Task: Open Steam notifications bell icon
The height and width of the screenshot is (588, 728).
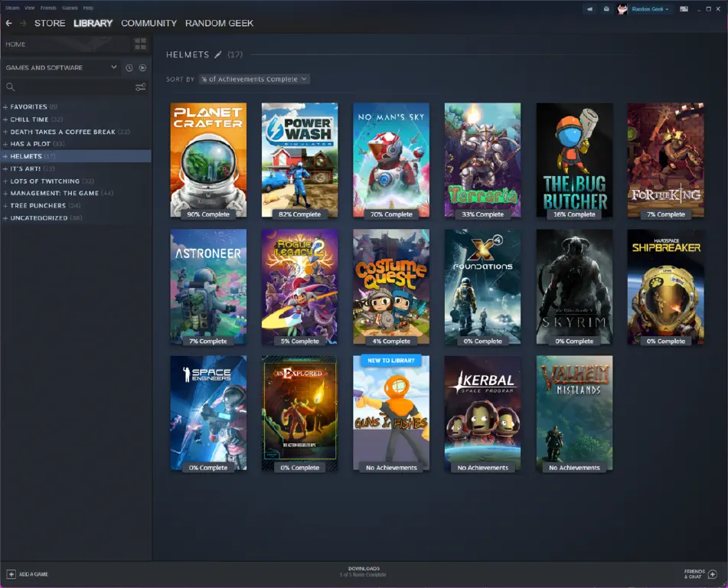Action: click(607, 8)
